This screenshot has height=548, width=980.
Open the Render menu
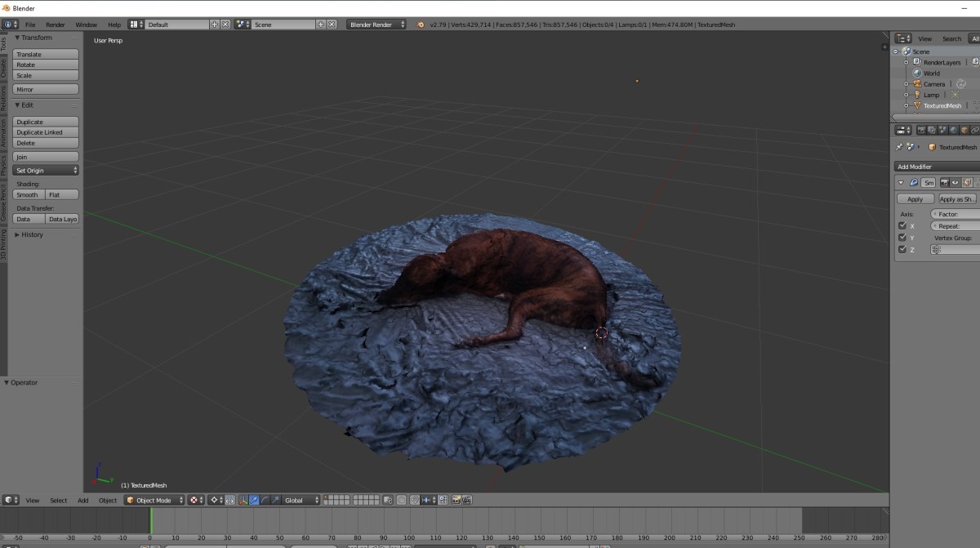pos(56,25)
